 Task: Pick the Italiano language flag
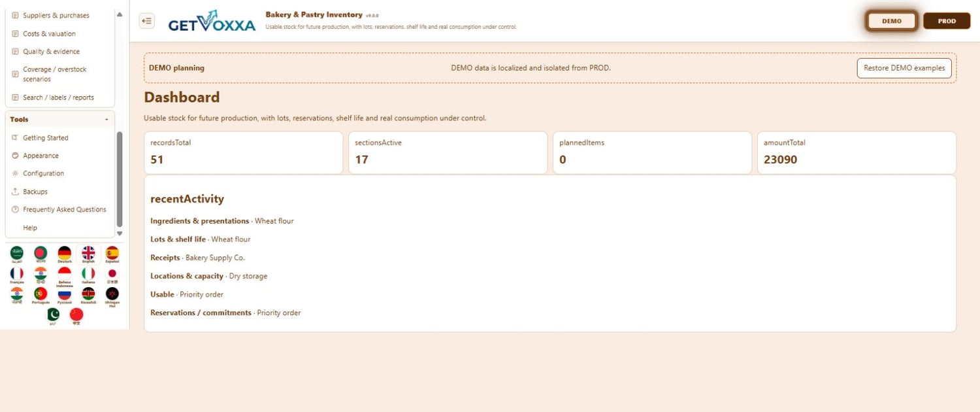[x=88, y=273]
